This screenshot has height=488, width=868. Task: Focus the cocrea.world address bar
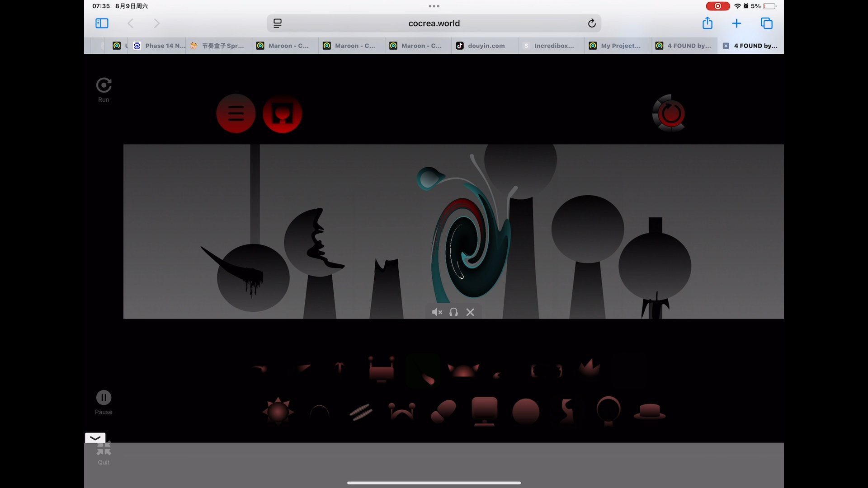pos(434,23)
